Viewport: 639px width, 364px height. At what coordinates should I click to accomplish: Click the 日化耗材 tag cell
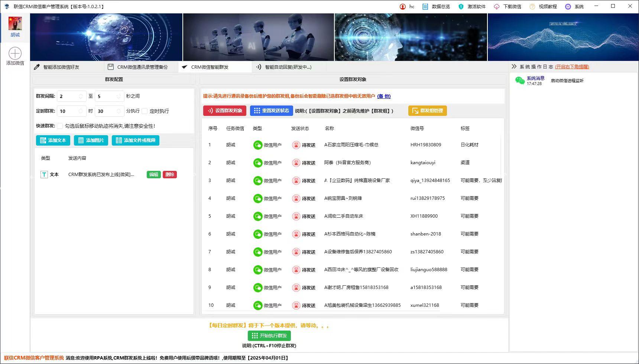(470, 145)
